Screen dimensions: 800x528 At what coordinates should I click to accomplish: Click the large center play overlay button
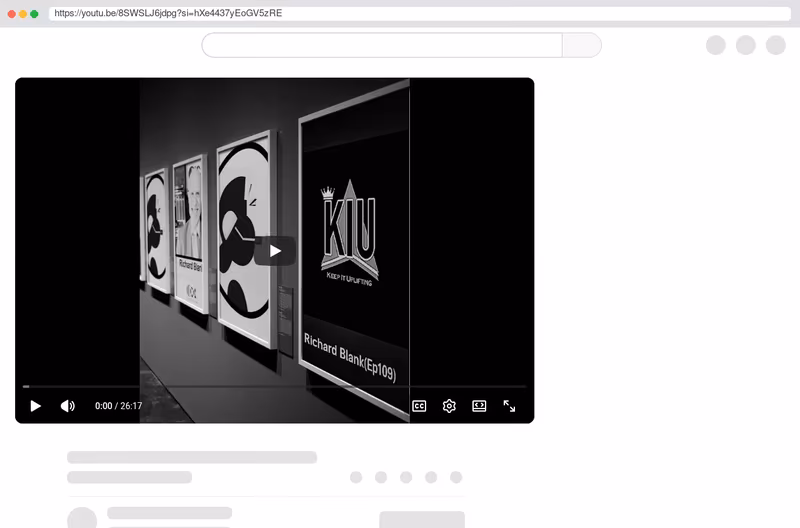tap(275, 251)
